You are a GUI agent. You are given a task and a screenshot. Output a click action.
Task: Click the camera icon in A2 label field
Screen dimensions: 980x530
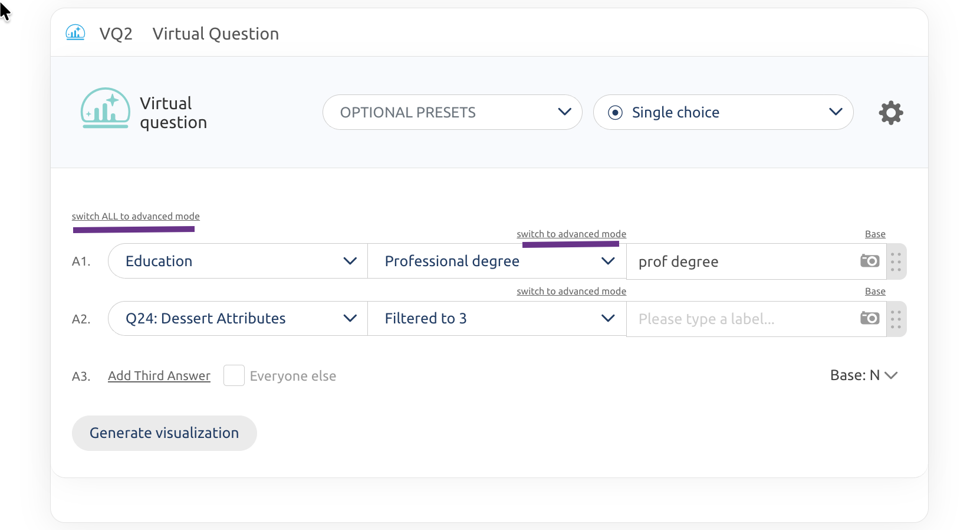870,318
